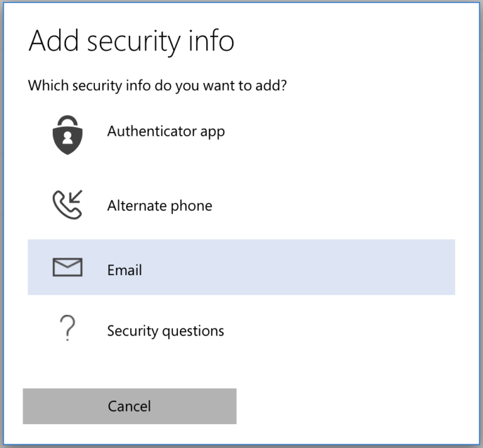Click the word "phone" in Alternate phone
This screenshot has height=448, width=483.
pyautogui.click(x=192, y=205)
